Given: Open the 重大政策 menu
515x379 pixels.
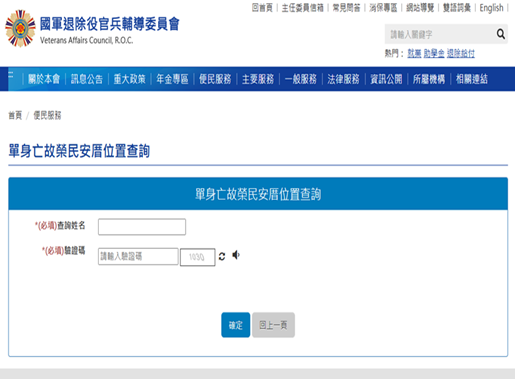Looking at the screenshot, I should coord(130,79).
